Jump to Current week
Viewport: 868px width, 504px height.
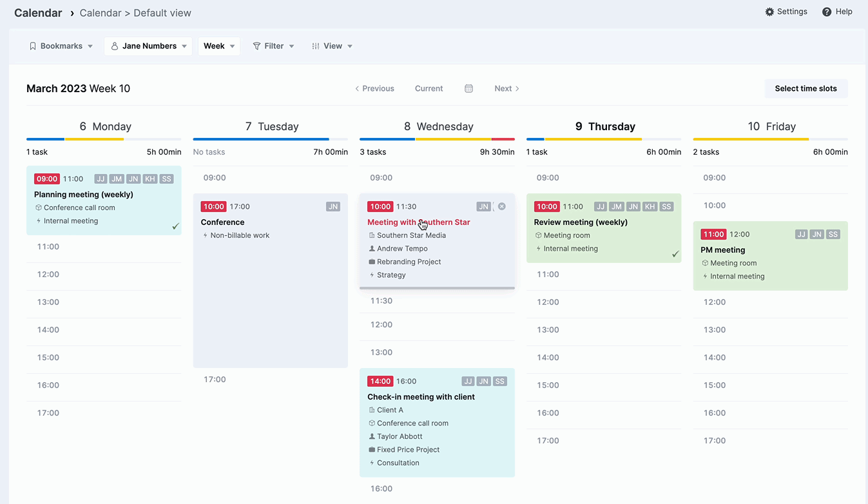pyautogui.click(x=429, y=88)
